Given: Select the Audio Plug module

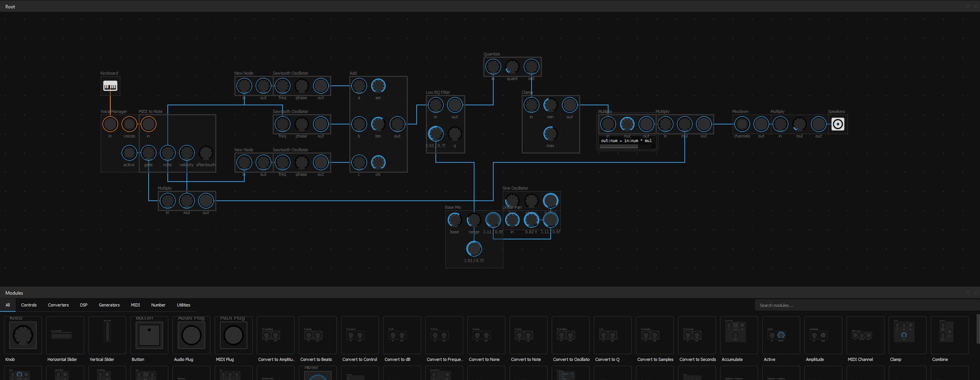Looking at the screenshot, I should click(191, 335).
